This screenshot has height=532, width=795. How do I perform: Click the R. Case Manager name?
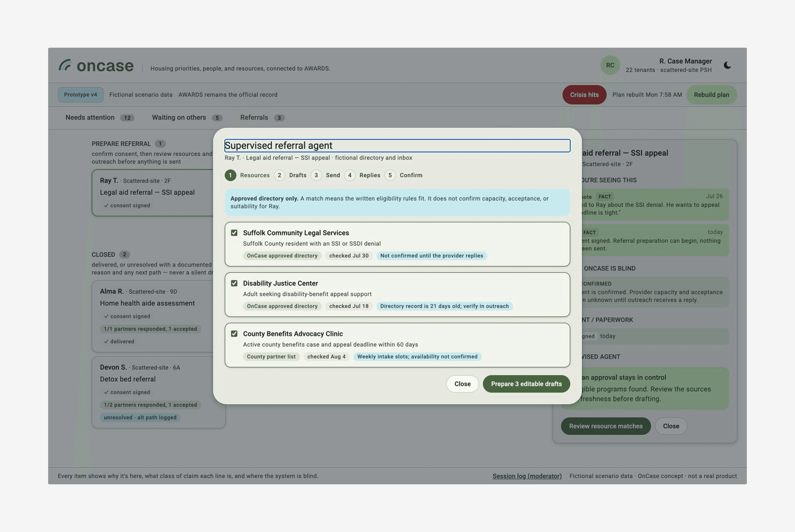(x=685, y=61)
